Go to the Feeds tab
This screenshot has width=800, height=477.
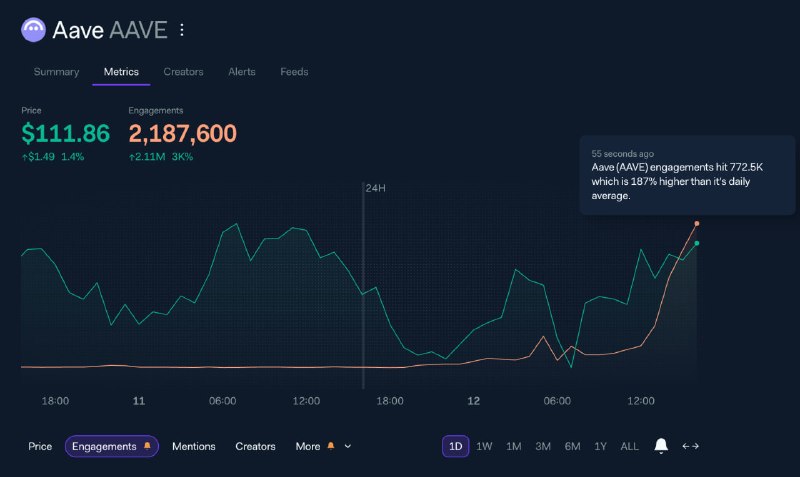tap(294, 72)
